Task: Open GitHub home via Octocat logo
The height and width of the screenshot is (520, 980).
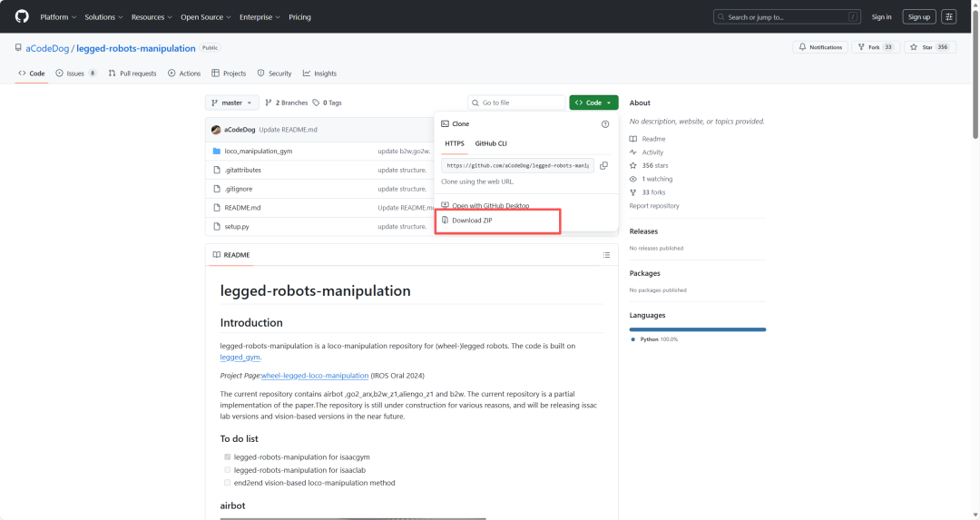Action: [x=22, y=16]
